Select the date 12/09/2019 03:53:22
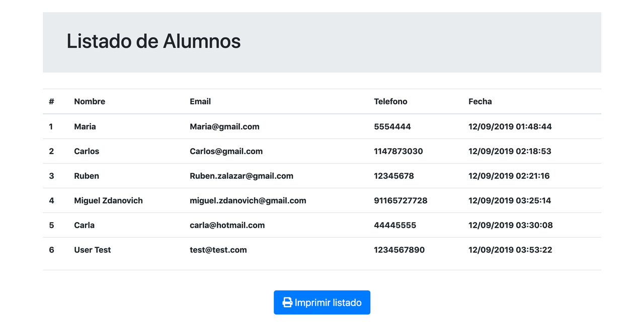 click(x=510, y=250)
